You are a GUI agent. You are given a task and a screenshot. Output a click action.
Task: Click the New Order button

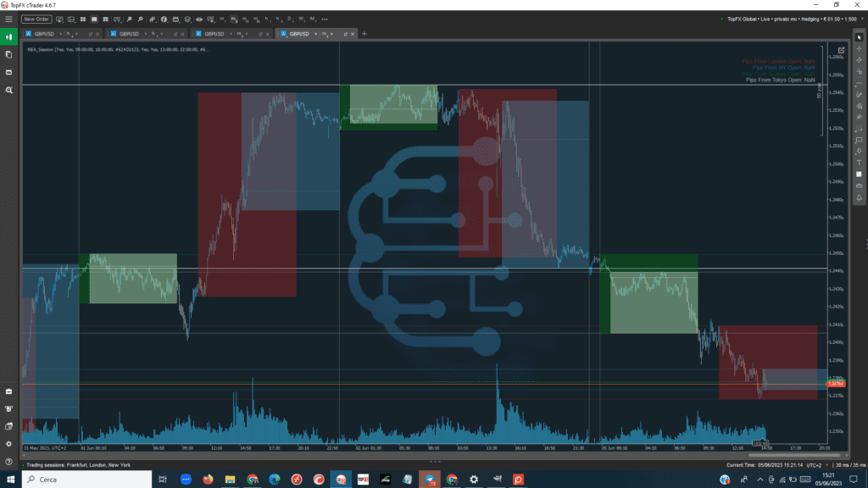(36, 19)
